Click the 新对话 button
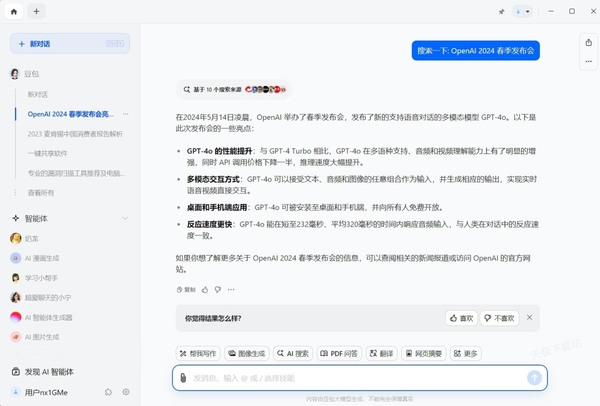The image size is (600, 406). point(70,44)
